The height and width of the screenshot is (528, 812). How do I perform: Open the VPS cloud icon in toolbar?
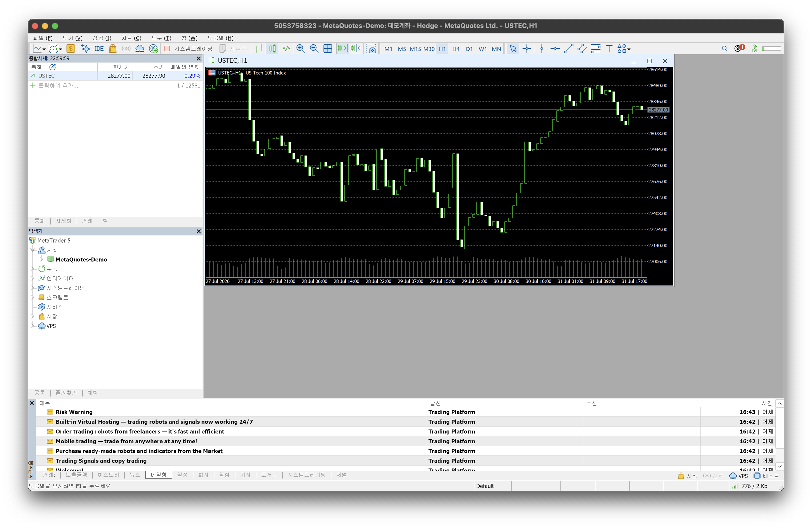pos(140,49)
